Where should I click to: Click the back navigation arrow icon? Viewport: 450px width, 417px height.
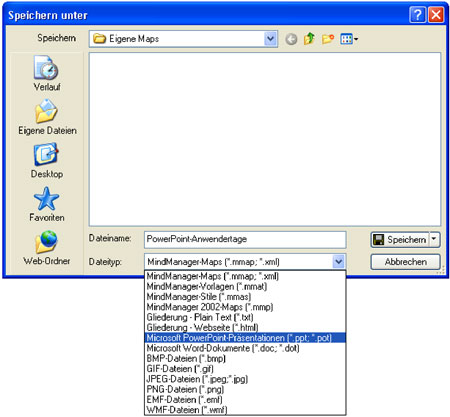pos(291,39)
